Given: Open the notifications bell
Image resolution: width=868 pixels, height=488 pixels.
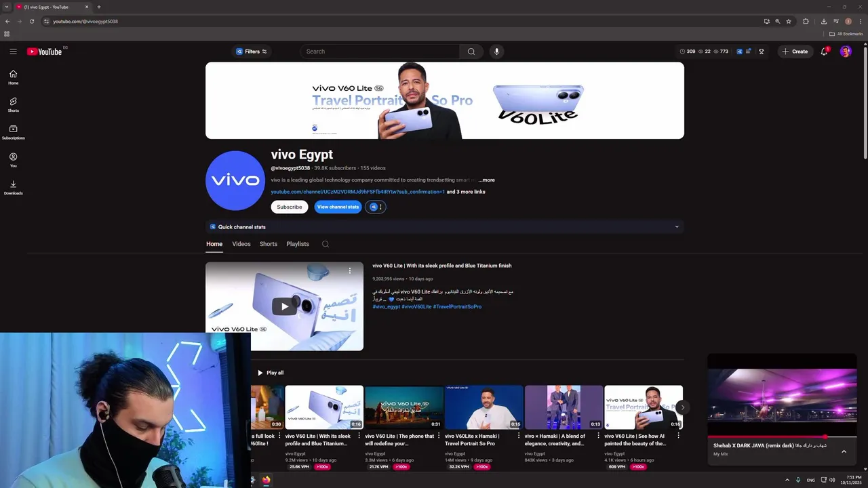Looking at the screenshot, I should coord(824,52).
